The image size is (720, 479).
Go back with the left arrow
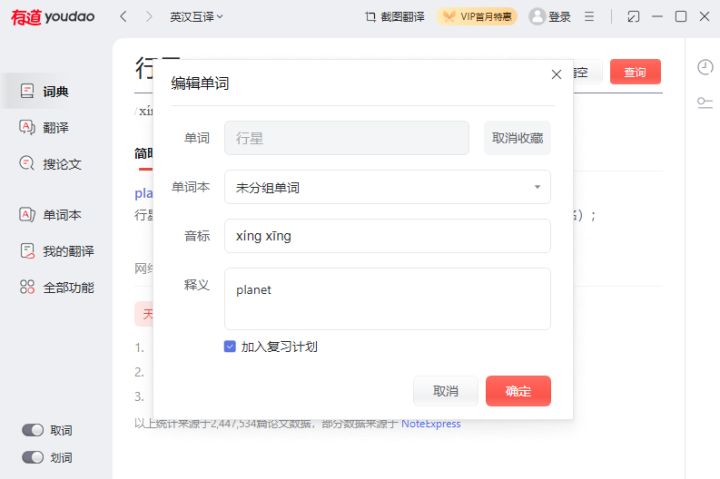(x=123, y=17)
